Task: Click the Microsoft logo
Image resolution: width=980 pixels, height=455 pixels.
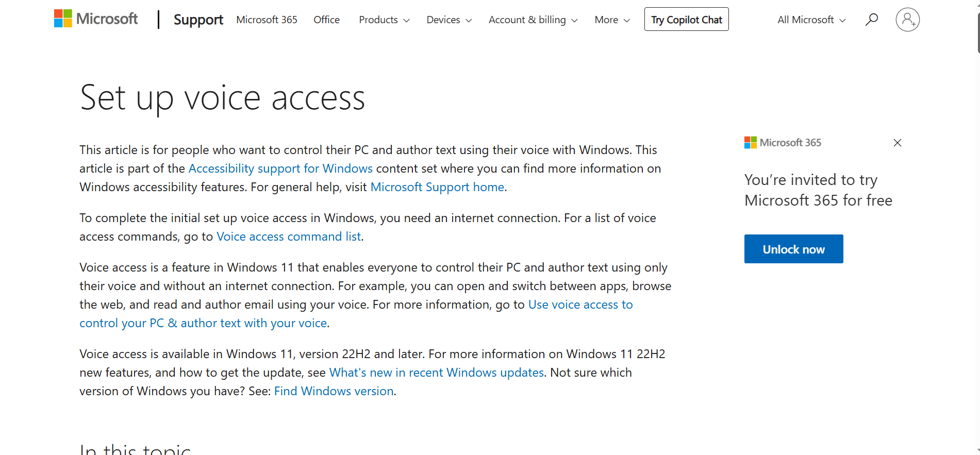Action: tap(96, 19)
